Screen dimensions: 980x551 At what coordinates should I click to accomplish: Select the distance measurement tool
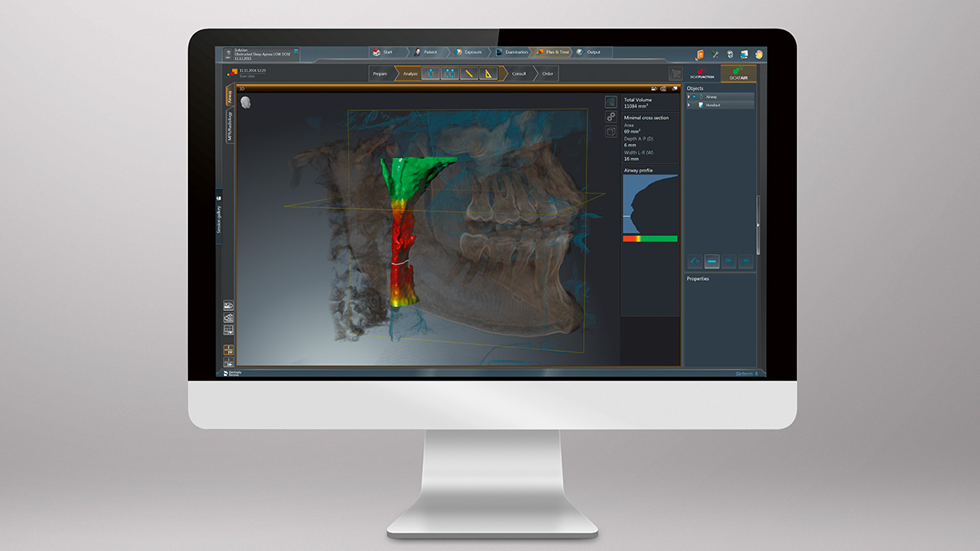tap(469, 73)
